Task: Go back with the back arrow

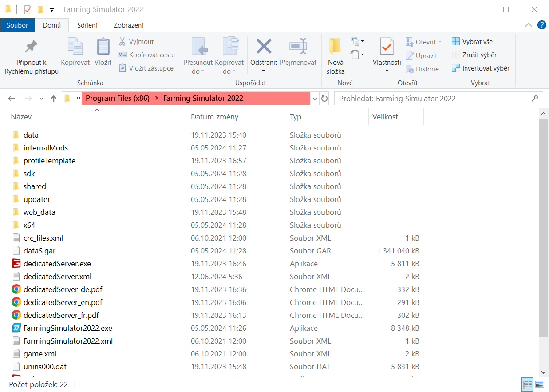Action: pos(12,99)
